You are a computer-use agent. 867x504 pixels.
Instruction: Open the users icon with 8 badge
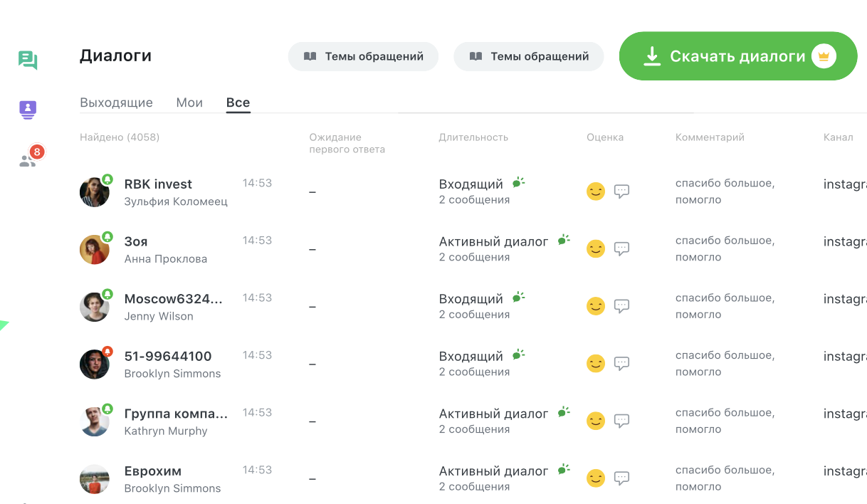(x=28, y=160)
